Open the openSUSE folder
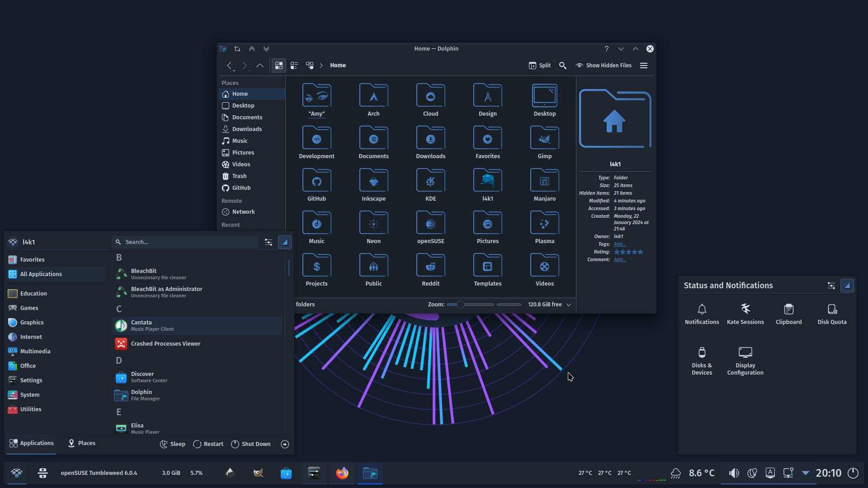Image resolution: width=868 pixels, height=488 pixels. 430,227
